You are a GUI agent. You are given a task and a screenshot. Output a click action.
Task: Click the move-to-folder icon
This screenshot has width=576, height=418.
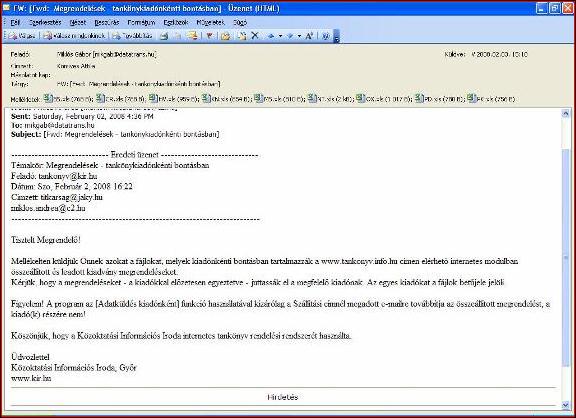coord(226,36)
